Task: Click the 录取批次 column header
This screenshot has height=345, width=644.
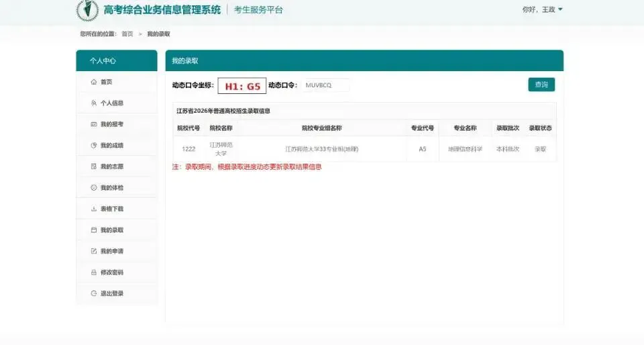Action: [508, 128]
